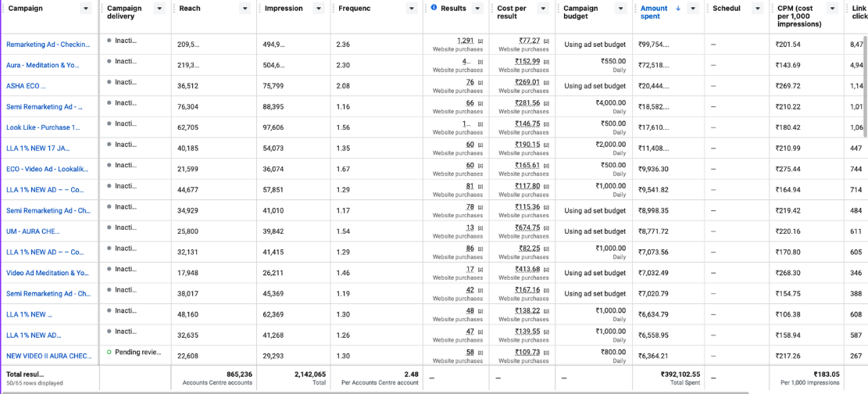Click the info icon beside Results header

434,8
